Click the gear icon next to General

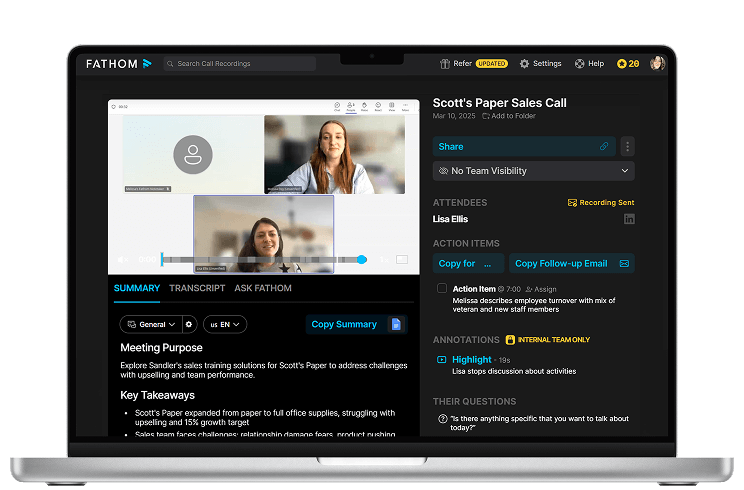188,324
